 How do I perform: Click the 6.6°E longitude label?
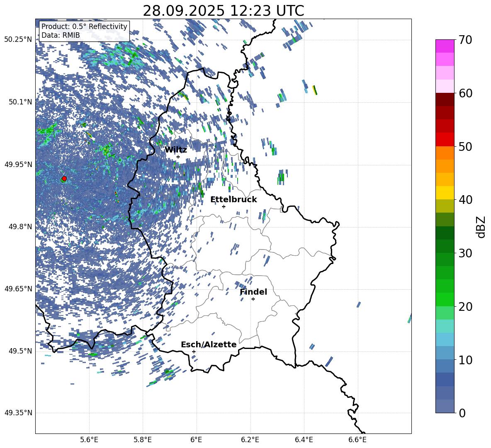point(357,440)
